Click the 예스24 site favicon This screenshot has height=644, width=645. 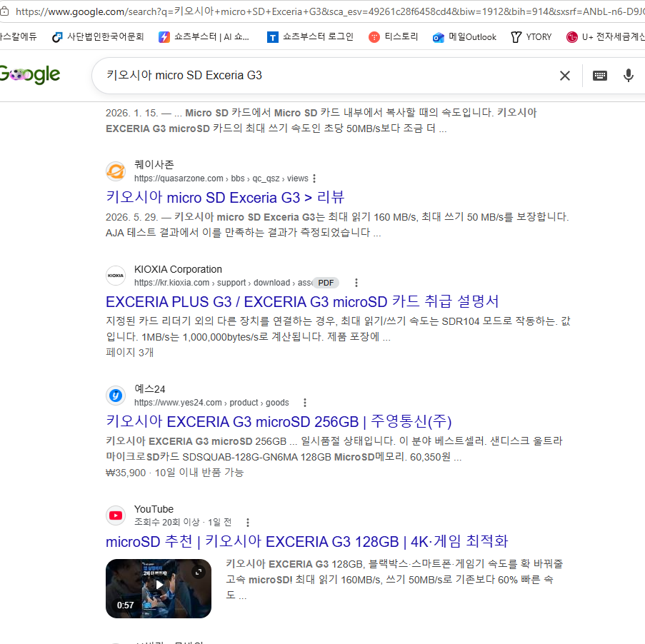pyautogui.click(x=116, y=396)
